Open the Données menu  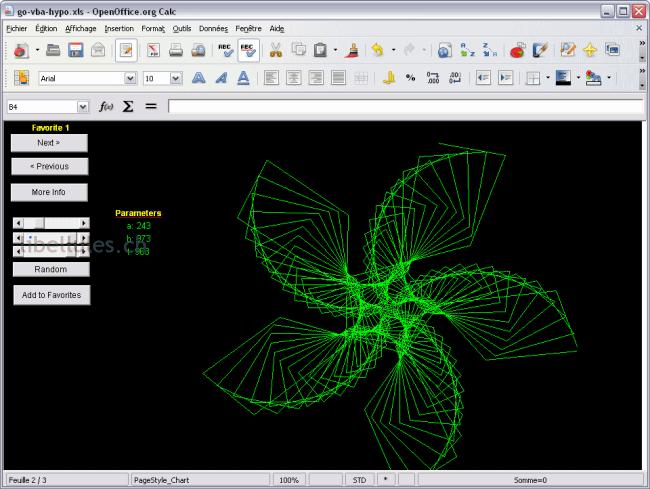click(x=213, y=29)
